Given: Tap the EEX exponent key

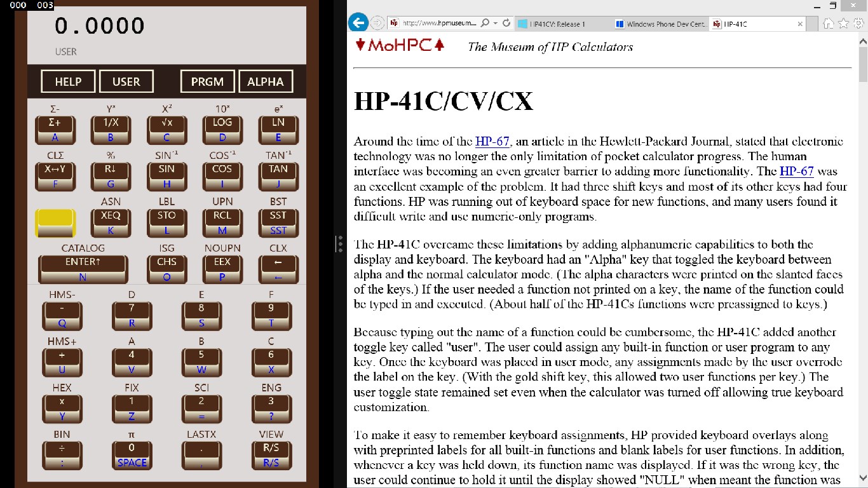Looking at the screenshot, I should point(222,269).
